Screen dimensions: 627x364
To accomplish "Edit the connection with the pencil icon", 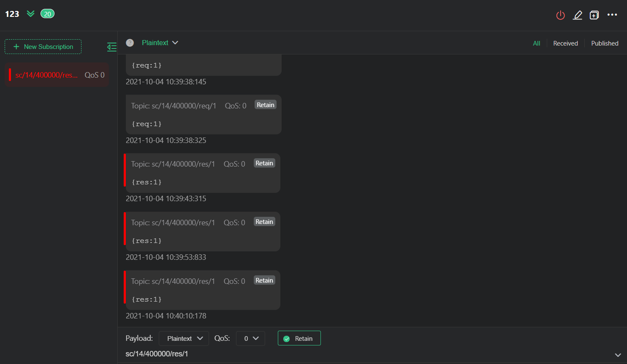I will point(578,15).
